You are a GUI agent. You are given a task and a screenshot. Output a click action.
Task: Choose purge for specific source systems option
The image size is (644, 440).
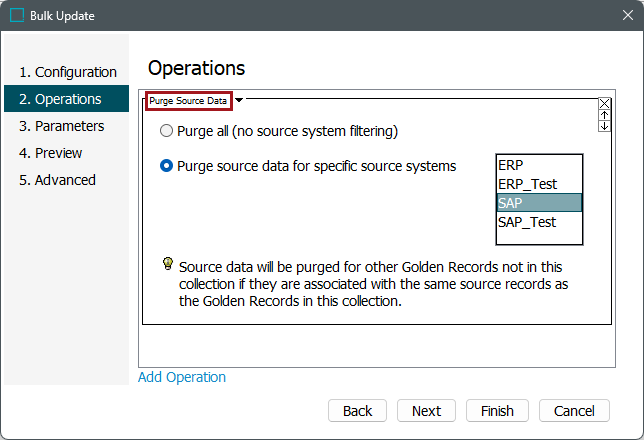(x=166, y=166)
